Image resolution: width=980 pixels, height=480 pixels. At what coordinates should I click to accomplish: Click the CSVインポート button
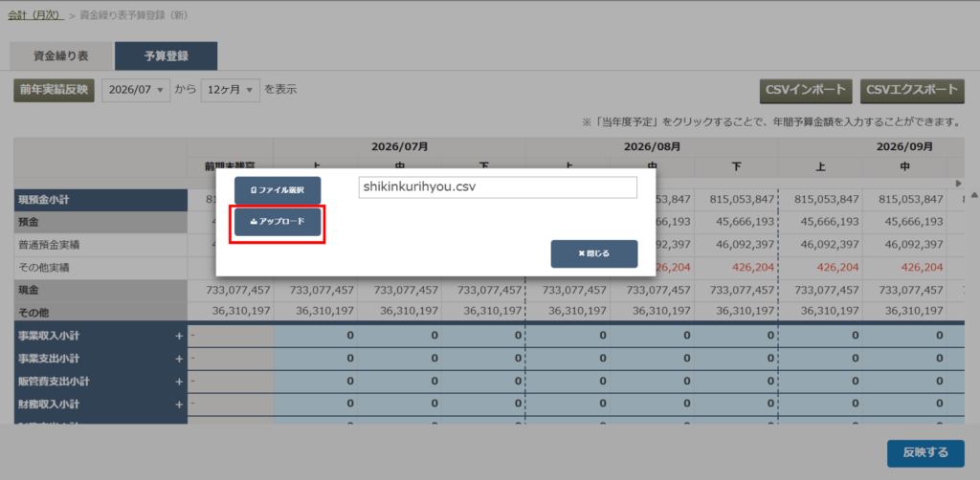click(x=806, y=90)
